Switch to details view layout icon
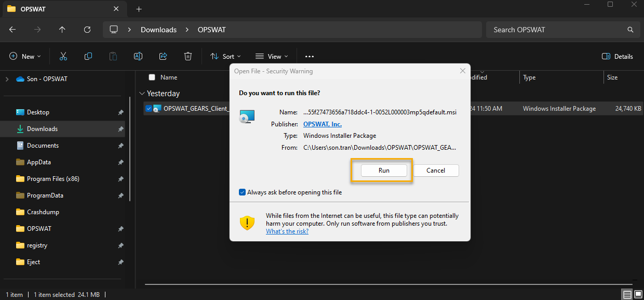Screen dimensions: 644x300 (627, 295)
